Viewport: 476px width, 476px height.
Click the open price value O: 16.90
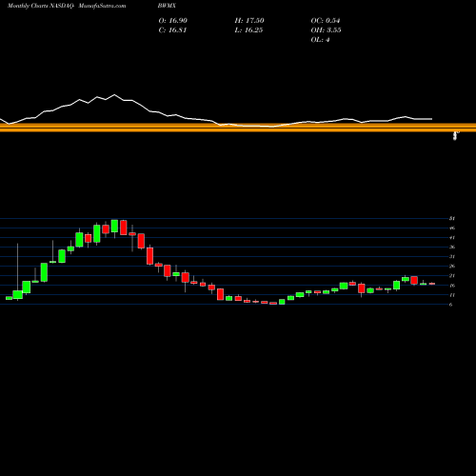point(173,21)
